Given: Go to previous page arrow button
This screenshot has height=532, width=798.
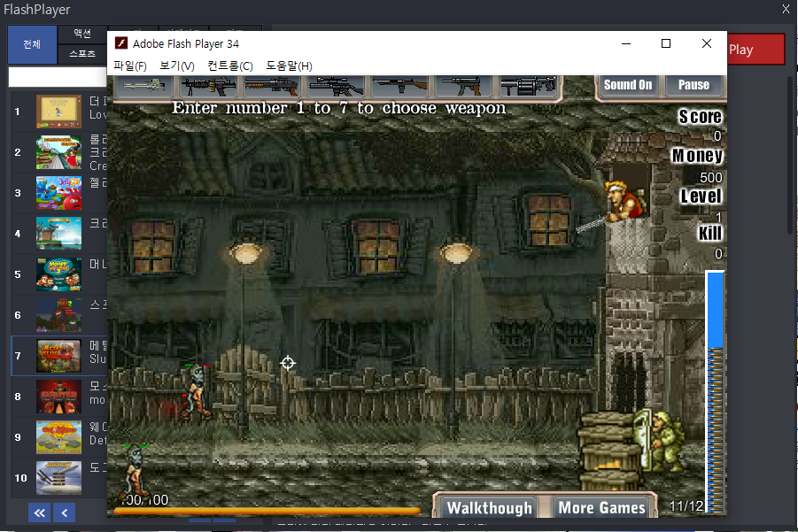Looking at the screenshot, I should 64,513.
